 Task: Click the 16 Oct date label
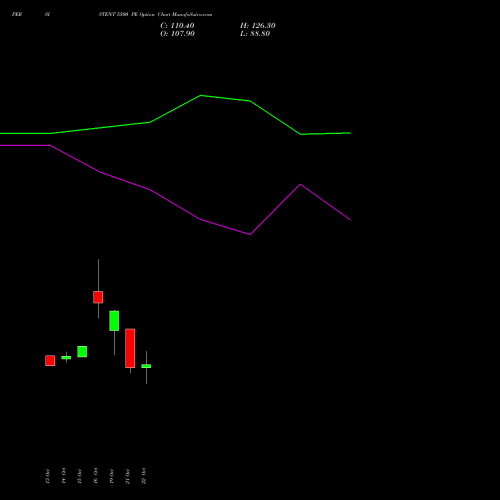(95, 476)
